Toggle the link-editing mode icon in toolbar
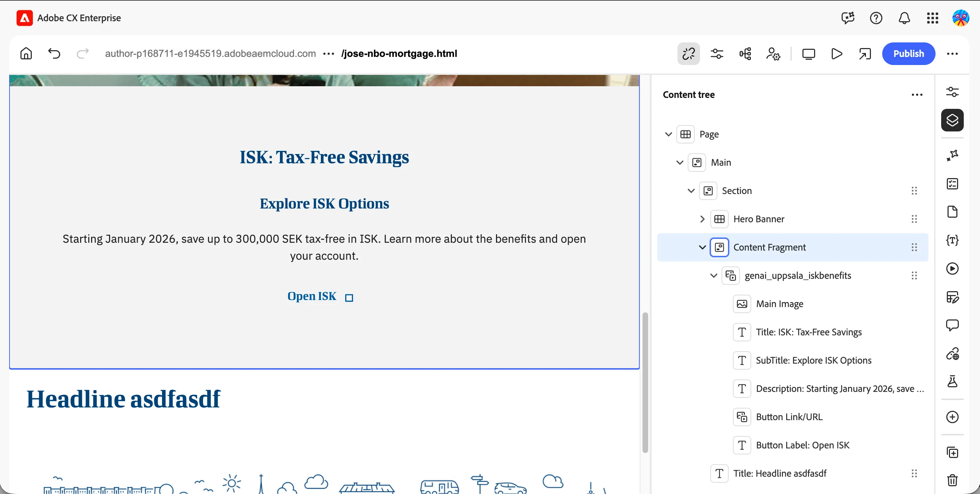 688,54
